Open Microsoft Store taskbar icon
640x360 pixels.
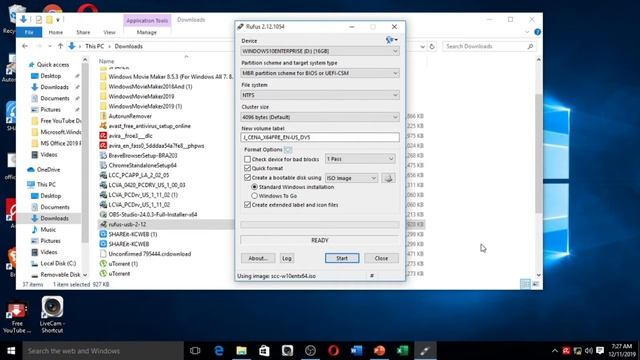[264, 351]
